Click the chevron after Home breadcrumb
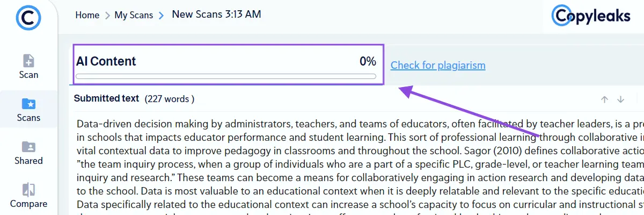Viewport: 644px width, 215px height. pyautogui.click(x=107, y=16)
